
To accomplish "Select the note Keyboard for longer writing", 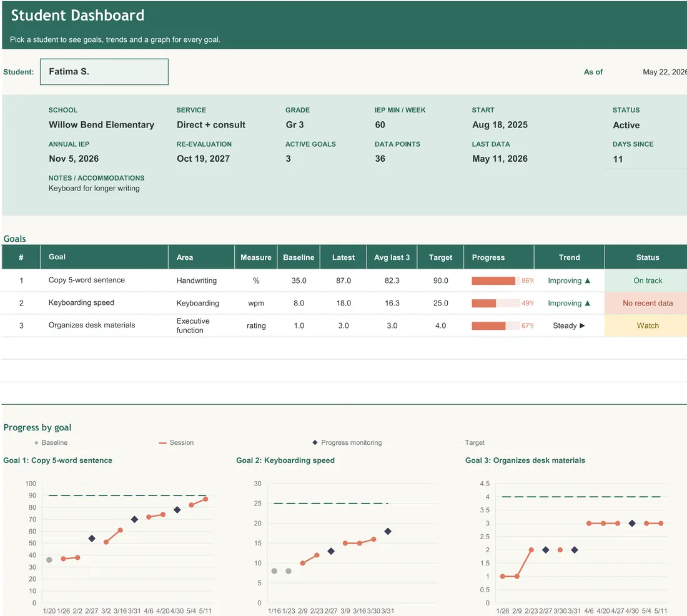I will pyautogui.click(x=94, y=188).
